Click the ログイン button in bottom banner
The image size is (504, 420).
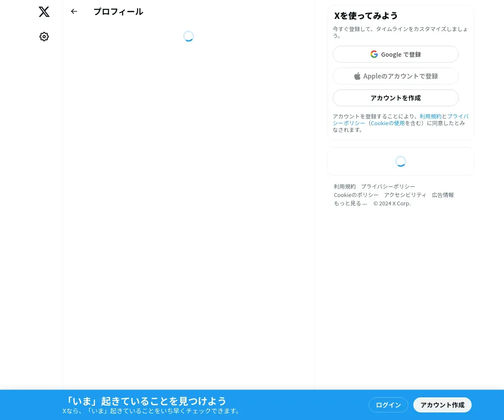[x=388, y=405]
